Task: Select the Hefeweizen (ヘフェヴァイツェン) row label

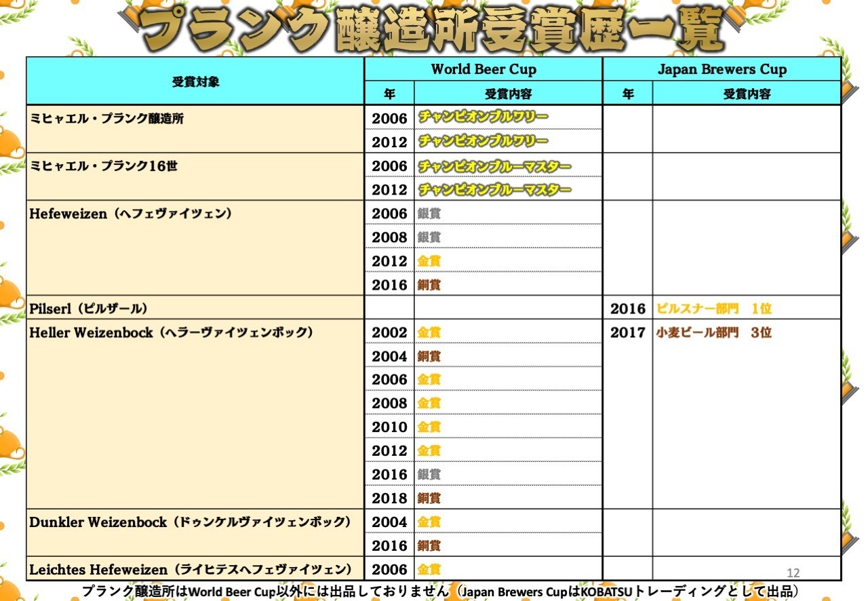Action: (131, 214)
